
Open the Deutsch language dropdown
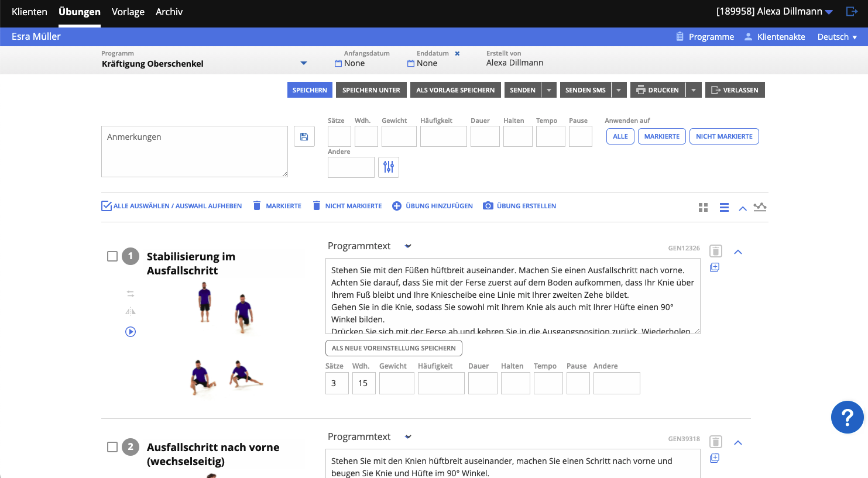pyautogui.click(x=837, y=37)
